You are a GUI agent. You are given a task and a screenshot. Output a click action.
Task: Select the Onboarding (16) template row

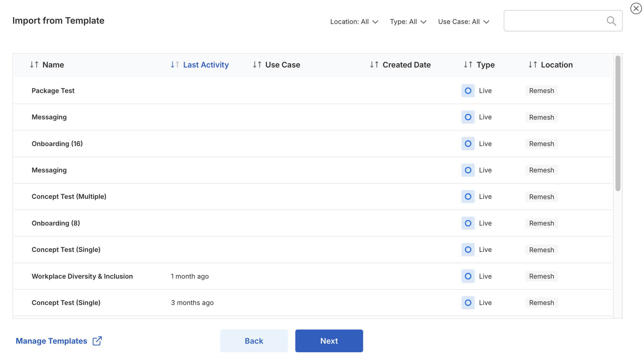click(57, 144)
